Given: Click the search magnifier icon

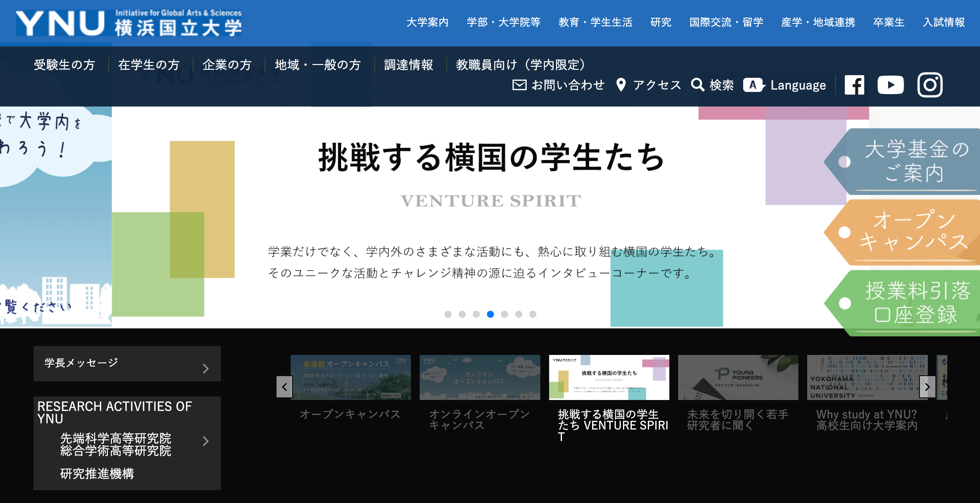Looking at the screenshot, I should [698, 85].
